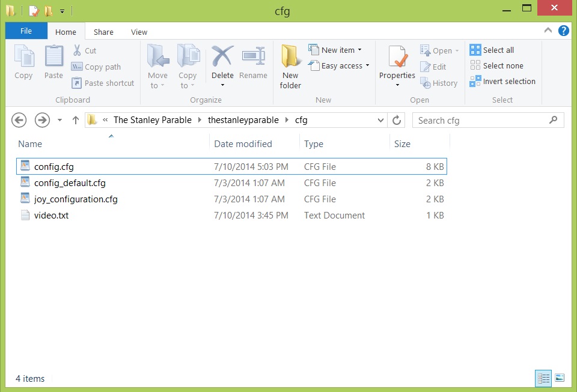The height and width of the screenshot is (392, 577).
Task: Refresh the cfg folder view
Action: pos(396,120)
